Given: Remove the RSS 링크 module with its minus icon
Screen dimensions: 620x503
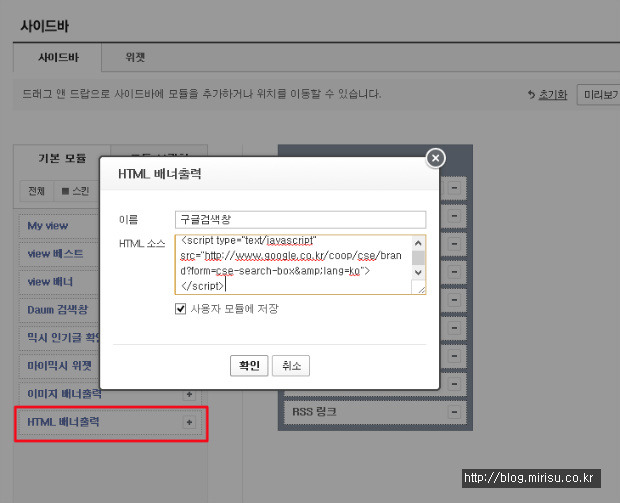Looking at the screenshot, I should (x=454, y=412).
